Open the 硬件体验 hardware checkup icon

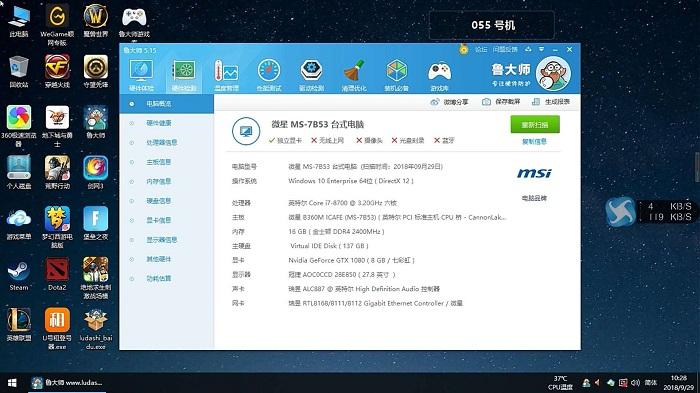tap(141, 75)
